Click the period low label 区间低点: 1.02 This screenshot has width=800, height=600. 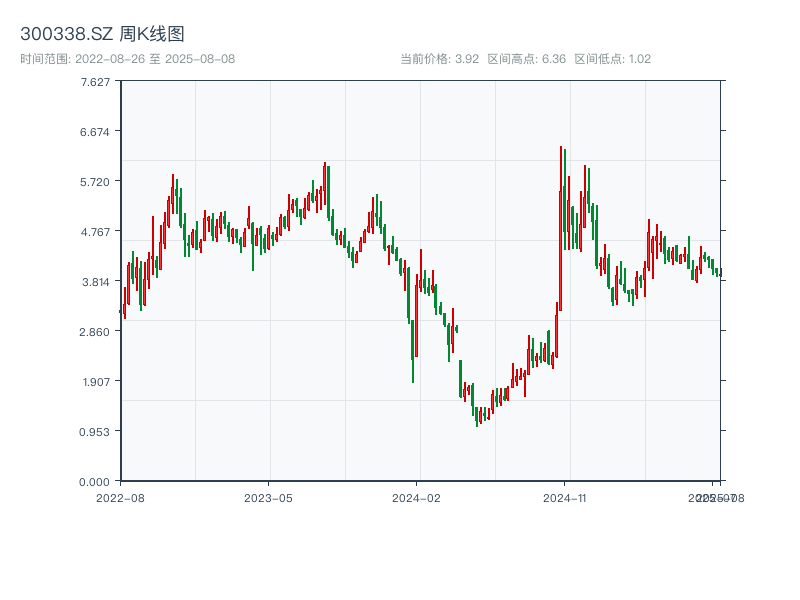pos(613,59)
